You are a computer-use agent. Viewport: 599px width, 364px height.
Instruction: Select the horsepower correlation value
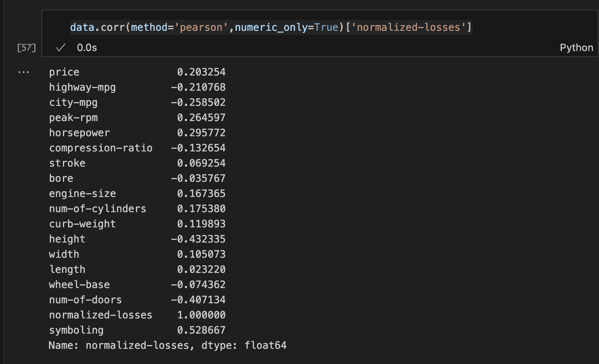(x=201, y=132)
